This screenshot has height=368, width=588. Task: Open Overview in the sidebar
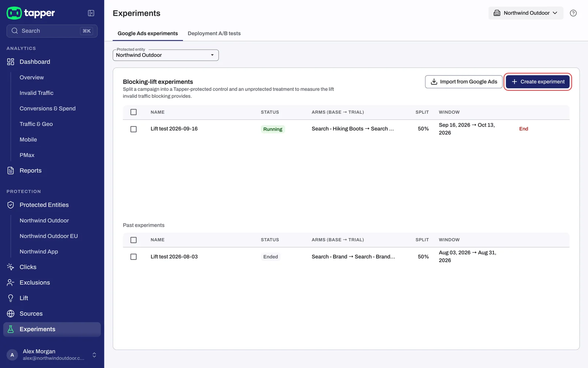[32, 77]
